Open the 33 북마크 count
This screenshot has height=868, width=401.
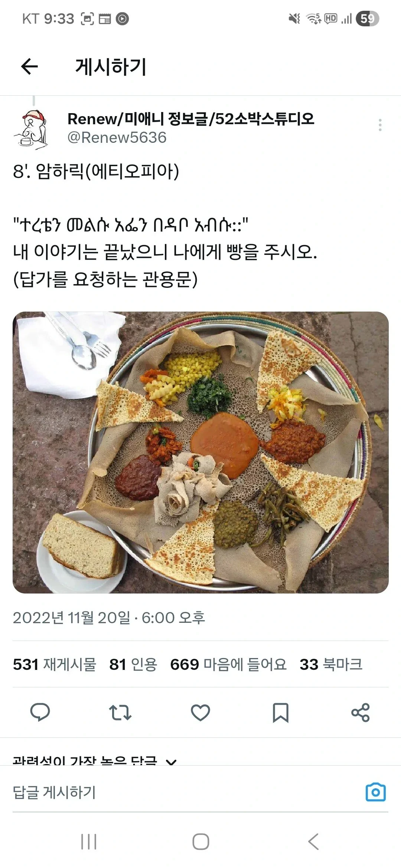[x=331, y=664]
